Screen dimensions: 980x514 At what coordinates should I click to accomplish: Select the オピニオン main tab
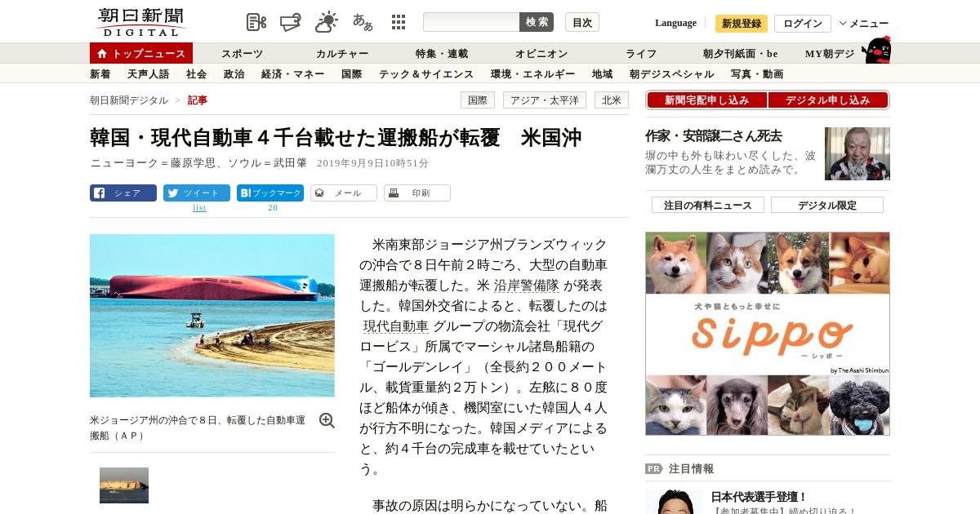pyautogui.click(x=541, y=54)
